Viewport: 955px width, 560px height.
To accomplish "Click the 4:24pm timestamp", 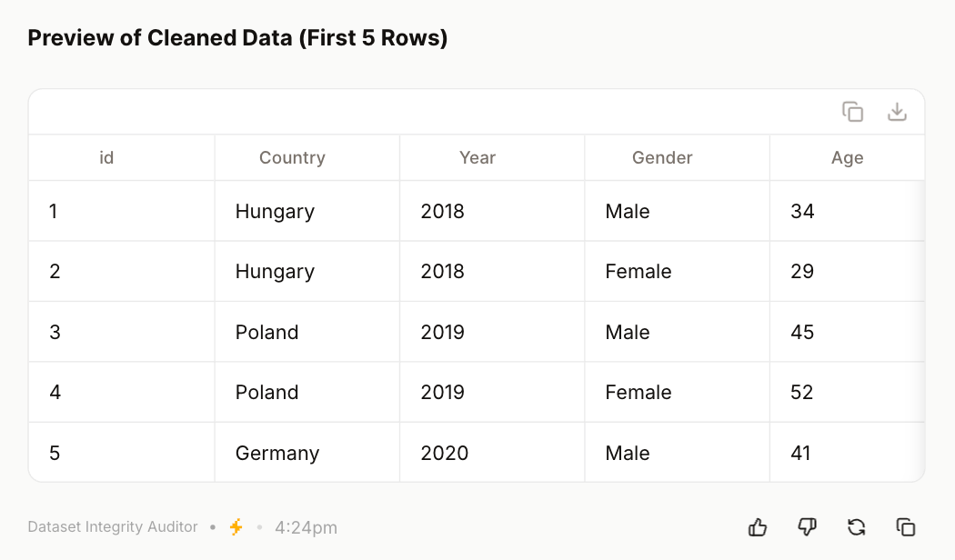I will 306,527.
